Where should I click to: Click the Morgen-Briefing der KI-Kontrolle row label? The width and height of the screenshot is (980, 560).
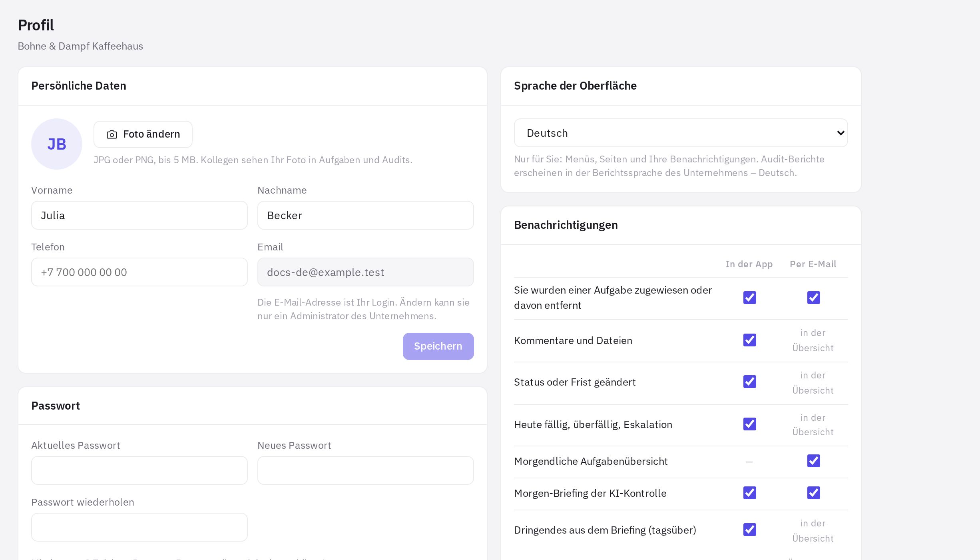pos(590,493)
